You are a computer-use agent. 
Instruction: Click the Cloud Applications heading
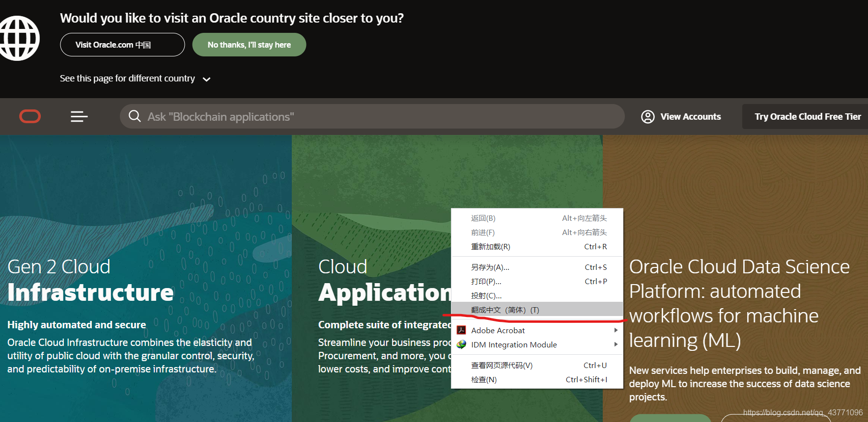click(x=385, y=280)
